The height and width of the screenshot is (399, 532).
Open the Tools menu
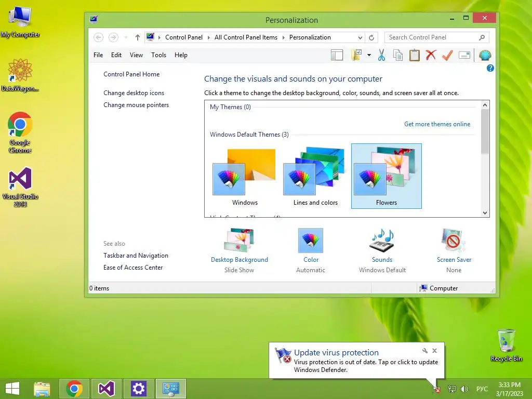(158, 55)
